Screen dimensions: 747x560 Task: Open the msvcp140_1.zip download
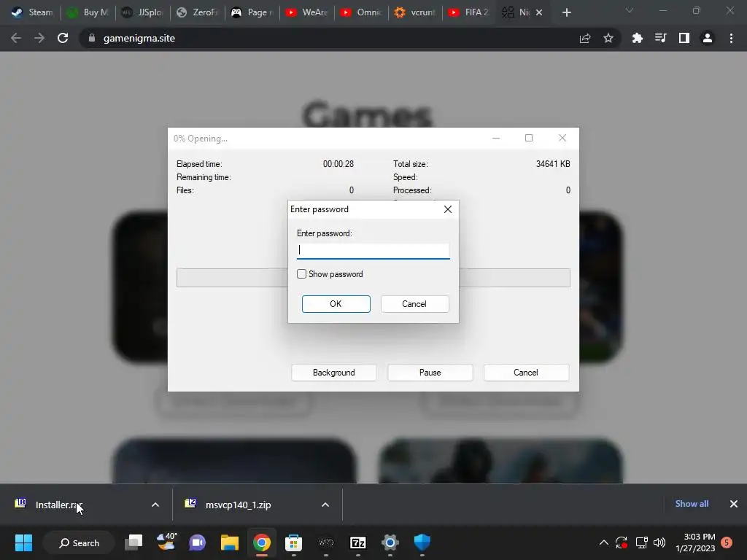click(239, 505)
